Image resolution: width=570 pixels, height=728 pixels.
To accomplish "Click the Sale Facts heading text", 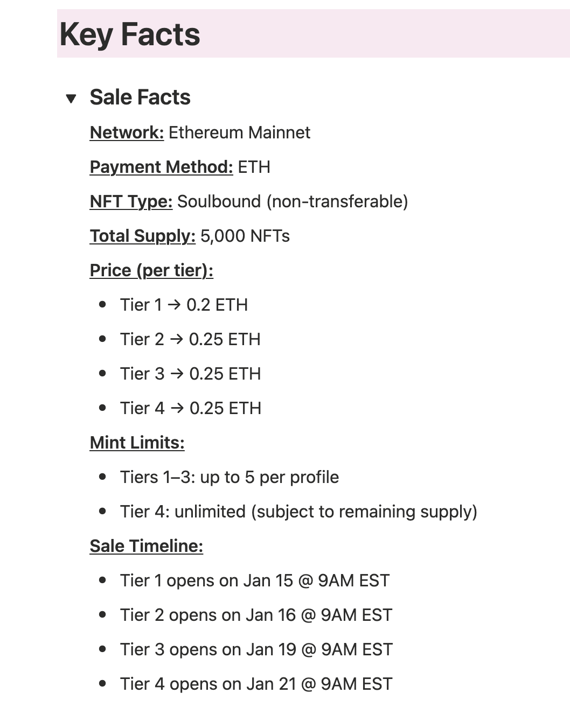I will pos(140,97).
